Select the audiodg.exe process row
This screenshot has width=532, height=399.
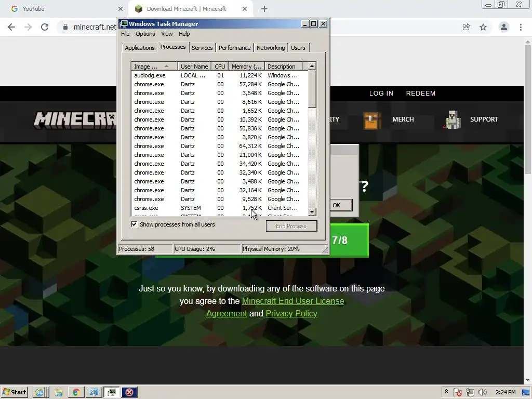coord(220,75)
